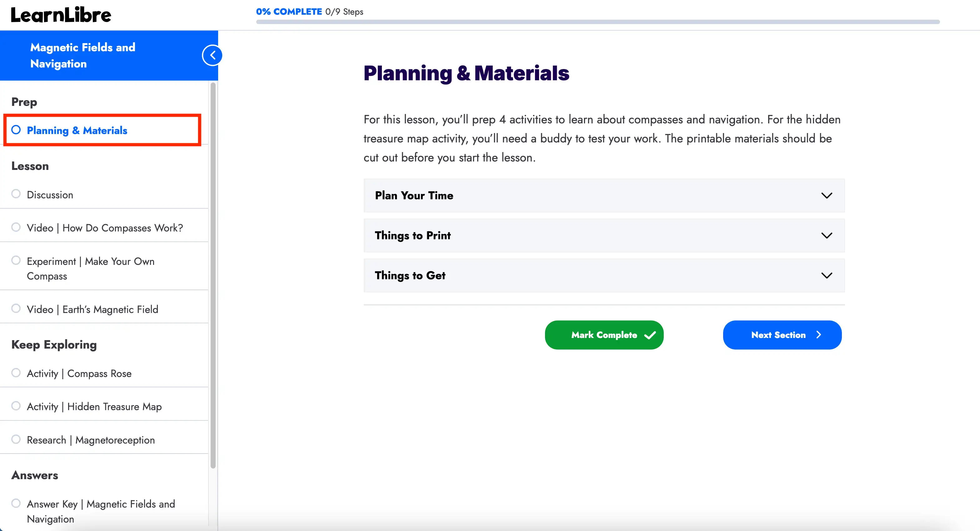Click the arrow icon inside Next Section
980x531 pixels.
[819, 335]
